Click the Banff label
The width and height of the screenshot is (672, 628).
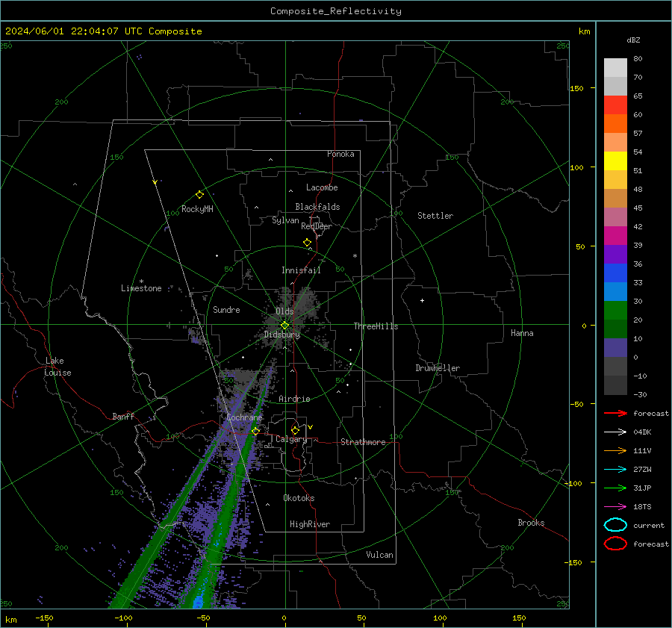click(x=123, y=416)
